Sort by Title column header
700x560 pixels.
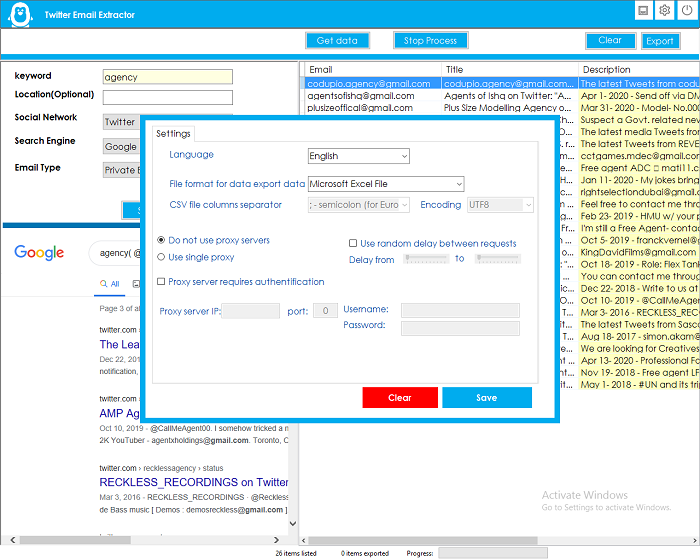(510, 70)
